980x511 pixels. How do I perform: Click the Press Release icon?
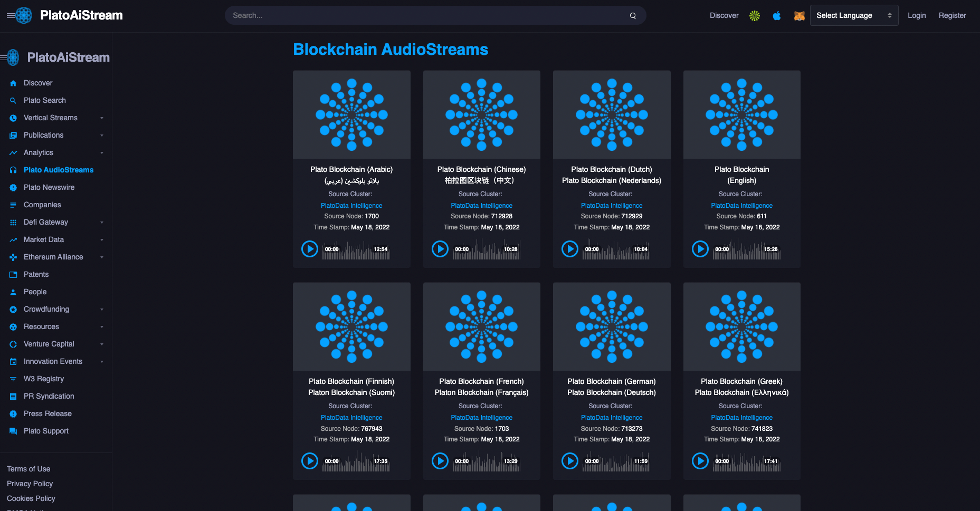pyautogui.click(x=13, y=414)
